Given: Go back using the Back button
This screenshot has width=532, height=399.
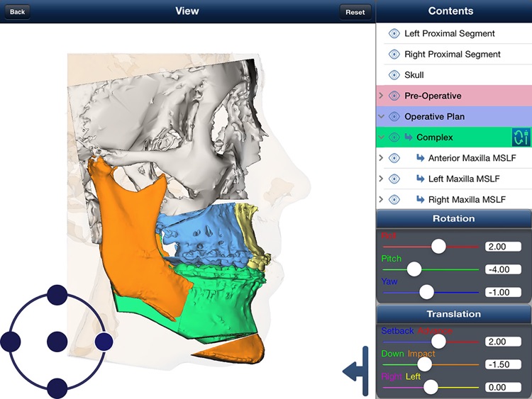Looking at the screenshot, I should pos(17,12).
